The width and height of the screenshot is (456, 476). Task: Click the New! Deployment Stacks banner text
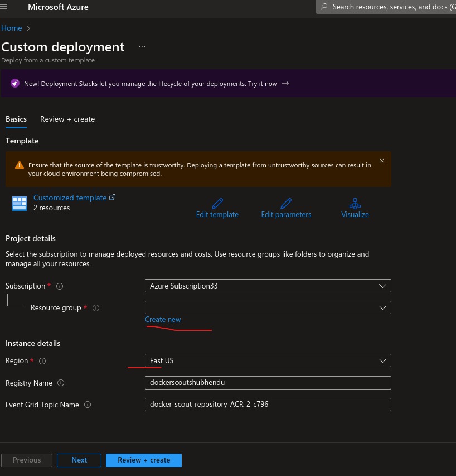(x=151, y=84)
